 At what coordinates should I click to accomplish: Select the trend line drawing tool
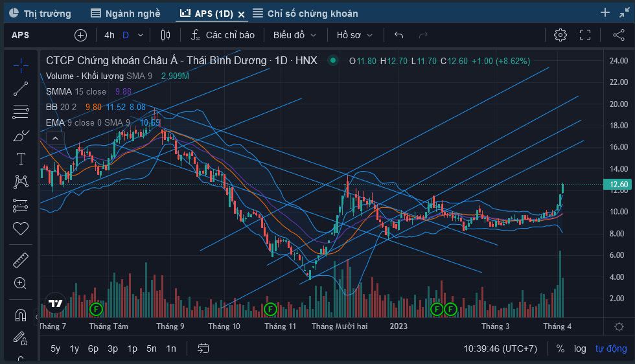click(21, 89)
